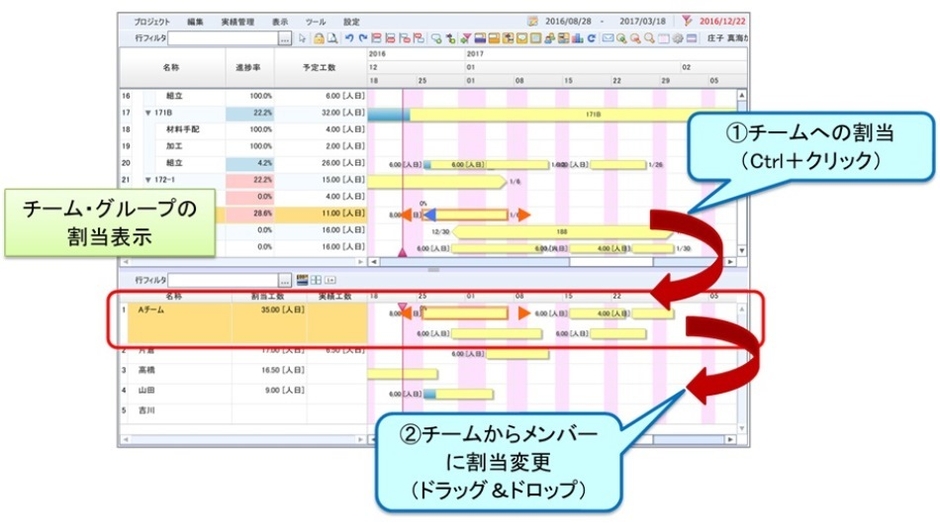
Task: Click the padlock icon in the toolbar
Action: [x=317, y=38]
